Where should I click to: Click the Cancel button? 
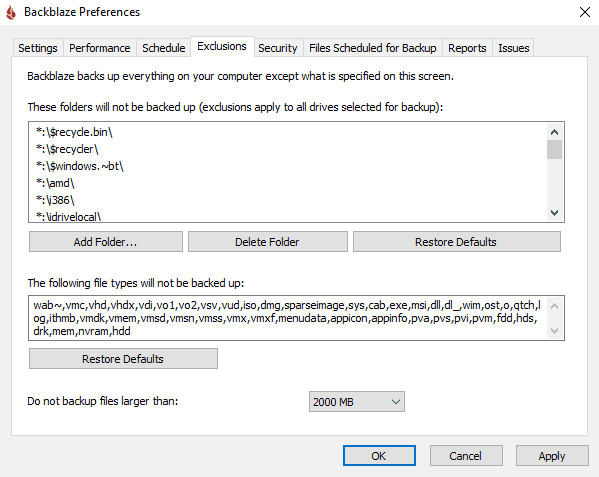coord(466,456)
